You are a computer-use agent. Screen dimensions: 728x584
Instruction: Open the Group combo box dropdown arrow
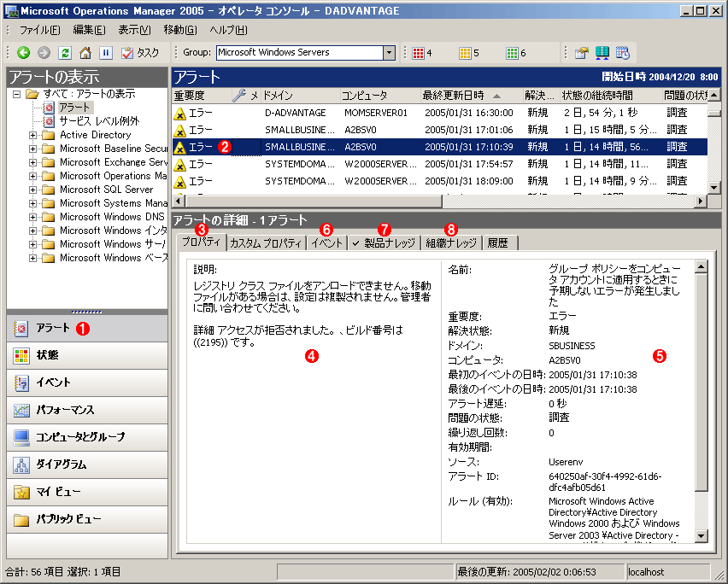389,53
